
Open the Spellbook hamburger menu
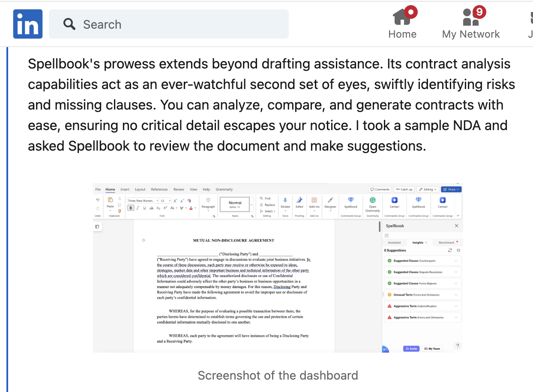point(386,235)
